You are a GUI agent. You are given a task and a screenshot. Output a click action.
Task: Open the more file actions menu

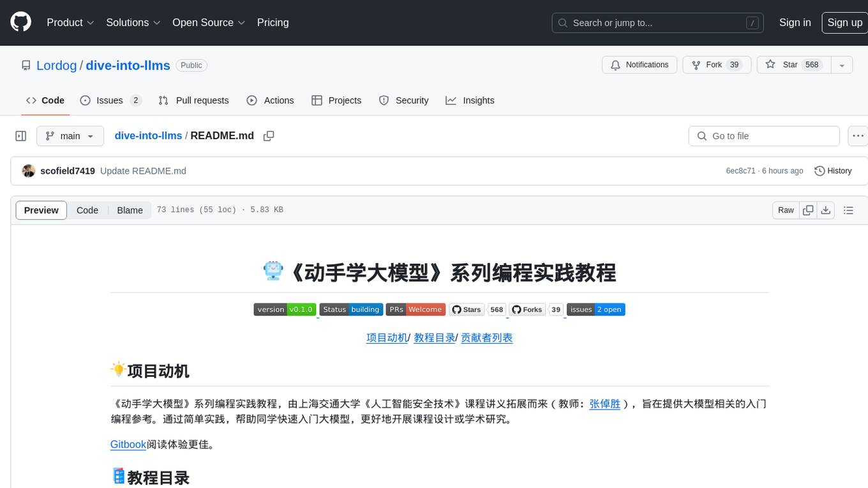(x=858, y=136)
